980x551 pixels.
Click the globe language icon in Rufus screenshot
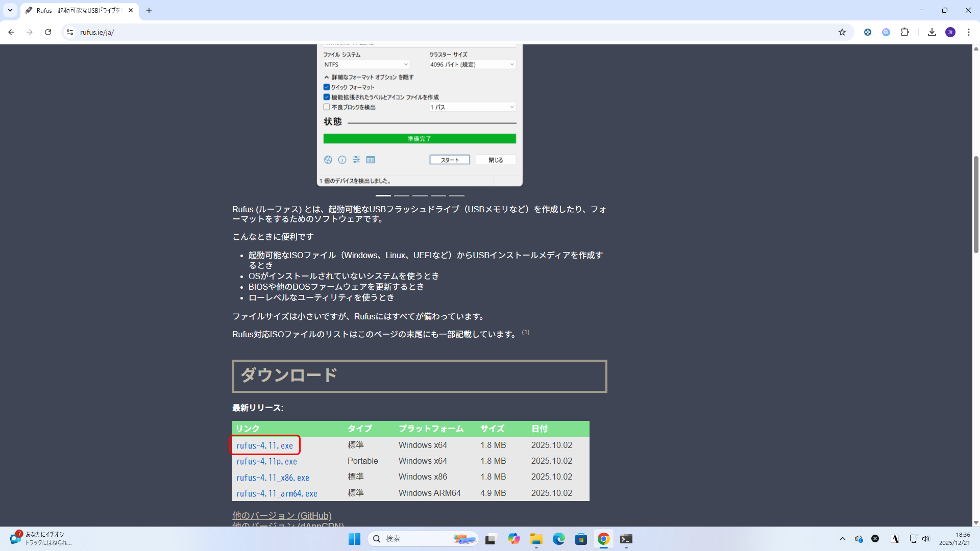328,160
